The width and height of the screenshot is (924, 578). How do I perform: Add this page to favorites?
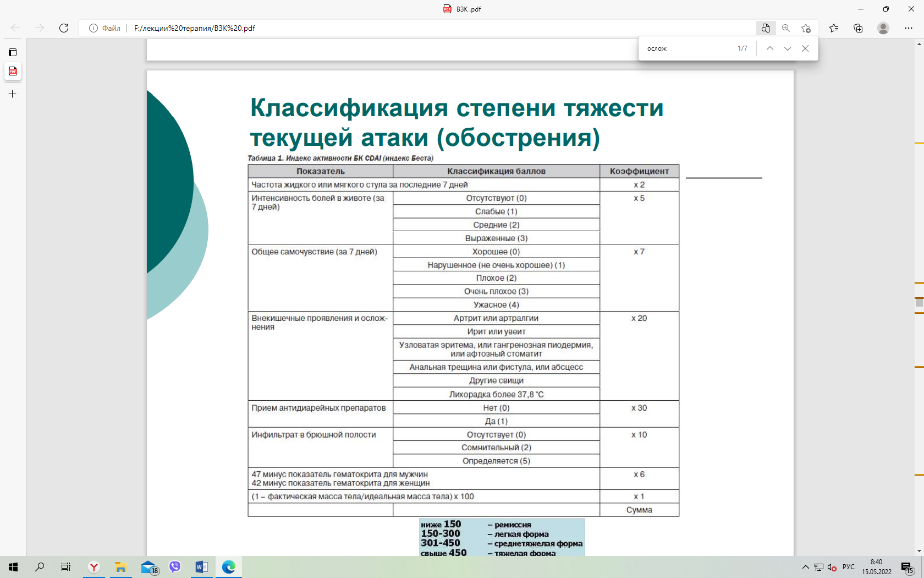806,28
